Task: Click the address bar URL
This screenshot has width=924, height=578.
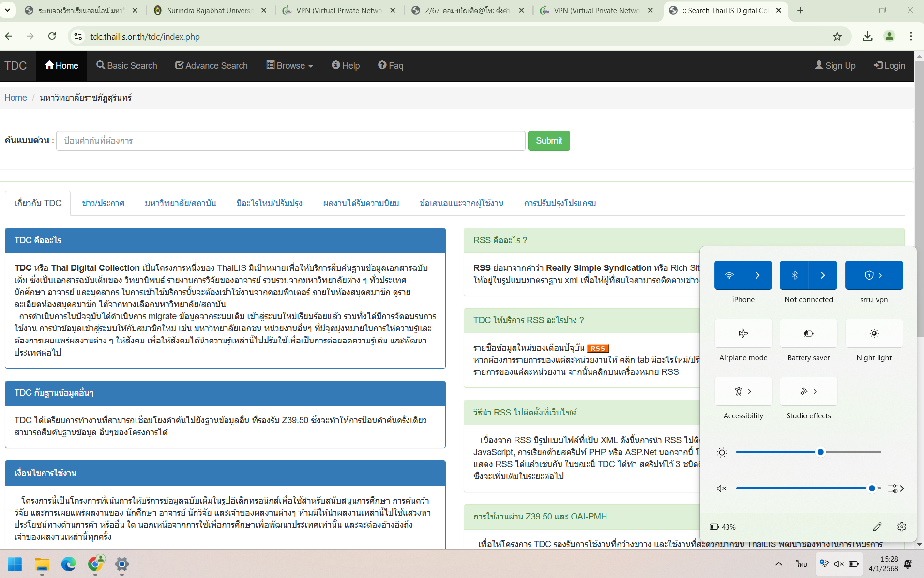Action: (145, 36)
